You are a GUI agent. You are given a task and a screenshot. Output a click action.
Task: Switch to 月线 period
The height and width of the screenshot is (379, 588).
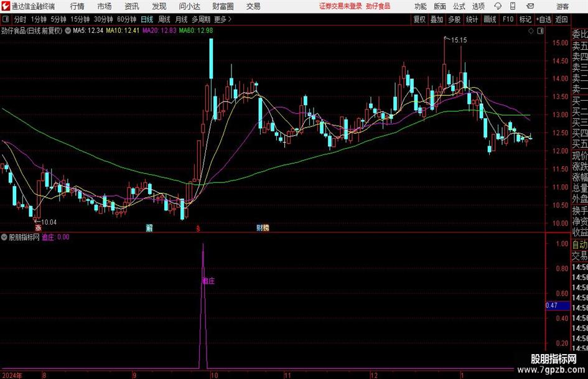(x=182, y=19)
